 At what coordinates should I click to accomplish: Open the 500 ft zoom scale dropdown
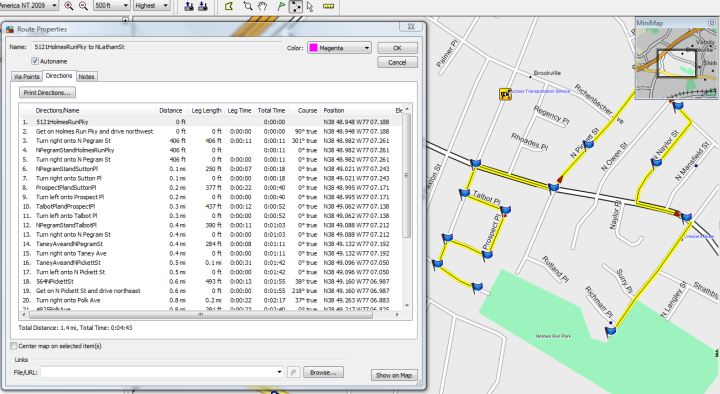112,6
